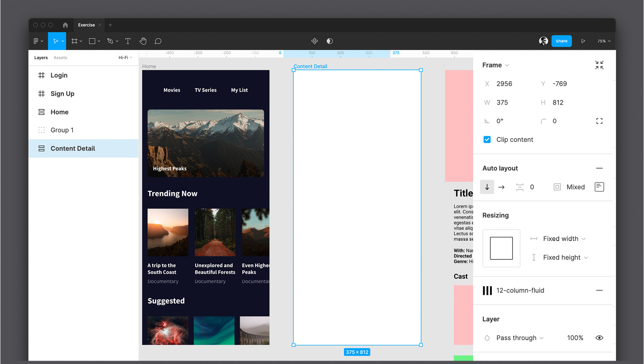Image resolution: width=644 pixels, height=364 pixels.
Task: Click the component actions diamond icon
Action: (x=315, y=41)
